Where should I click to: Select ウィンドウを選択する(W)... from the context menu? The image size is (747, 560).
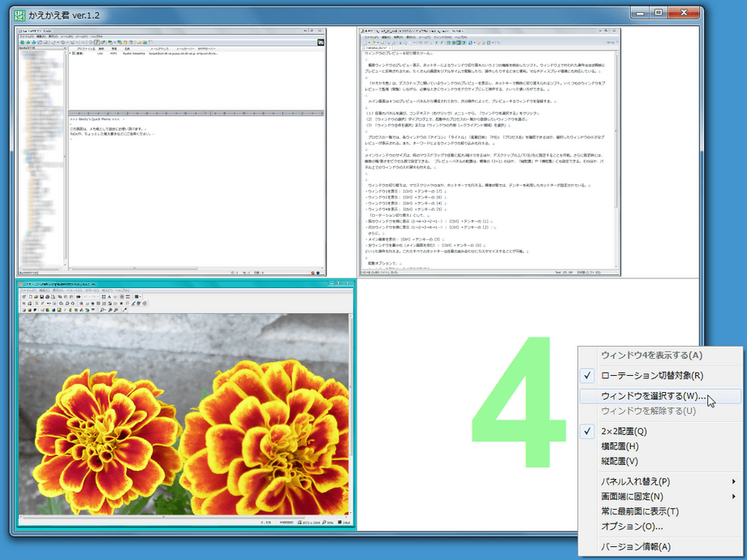660,396
